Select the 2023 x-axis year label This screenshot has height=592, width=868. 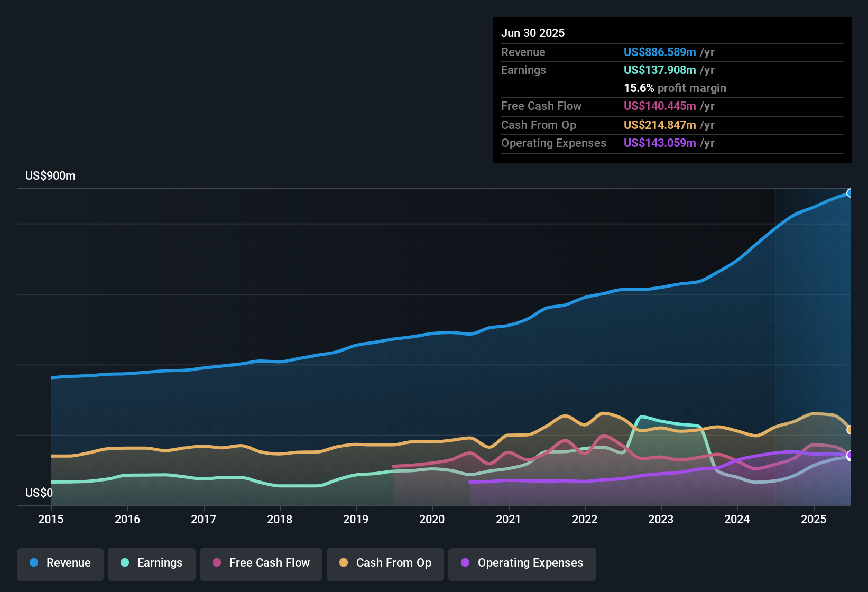[661, 519]
